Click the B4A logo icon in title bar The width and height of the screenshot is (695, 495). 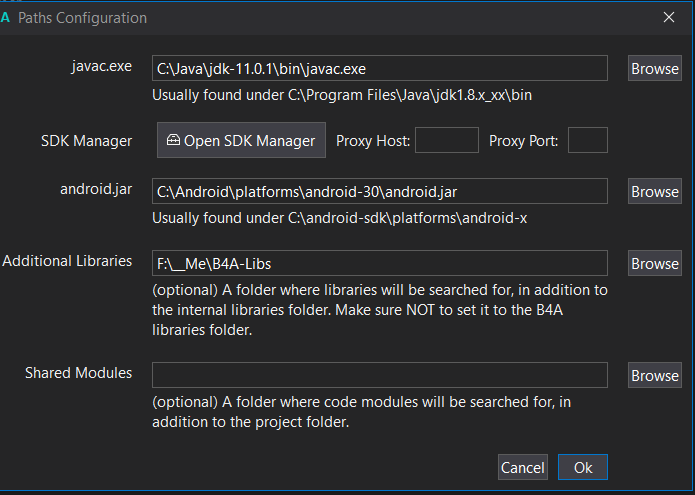click(5, 18)
